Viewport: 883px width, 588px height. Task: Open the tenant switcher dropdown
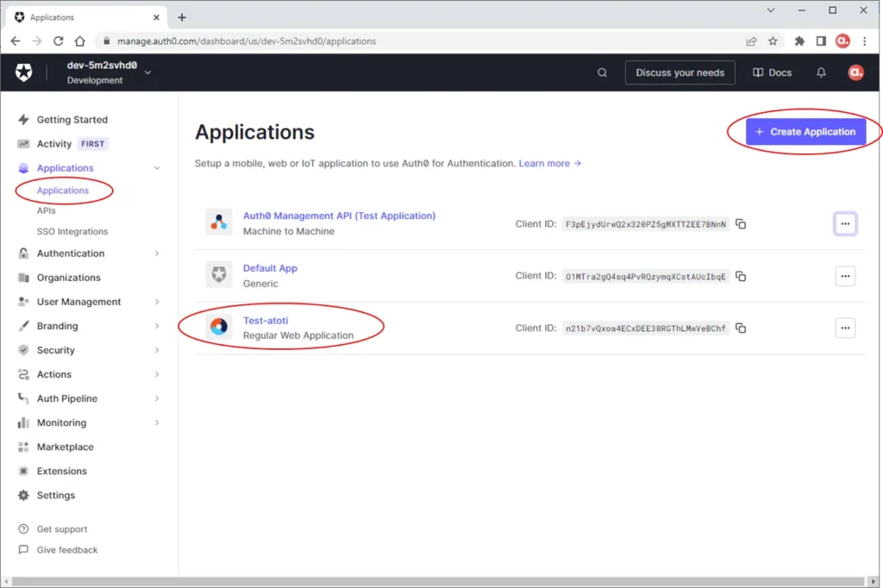coord(147,72)
